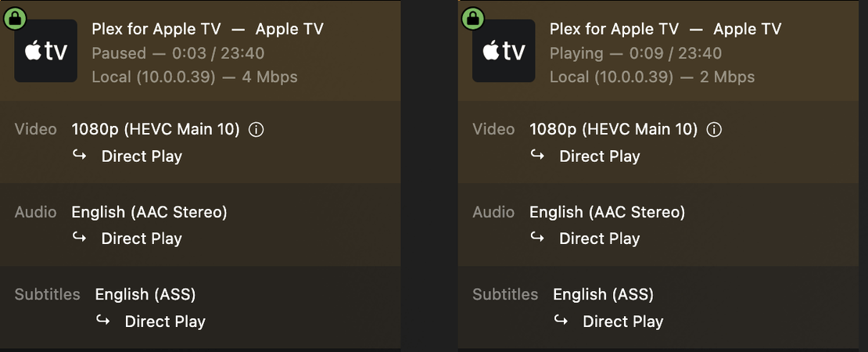Click the Local 4 Mbps connection line
Screen dimensions: 868x352
tap(194, 77)
